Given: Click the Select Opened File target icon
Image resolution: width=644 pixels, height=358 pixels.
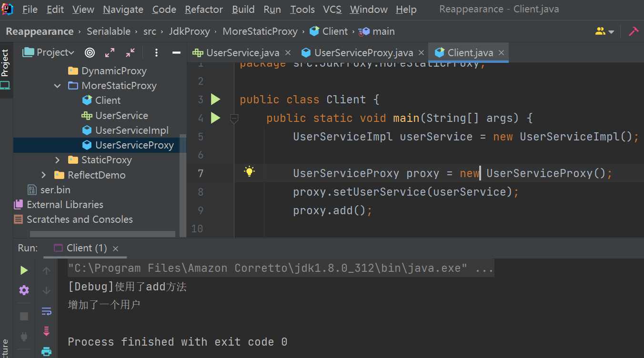Looking at the screenshot, I should pos(90,52).
